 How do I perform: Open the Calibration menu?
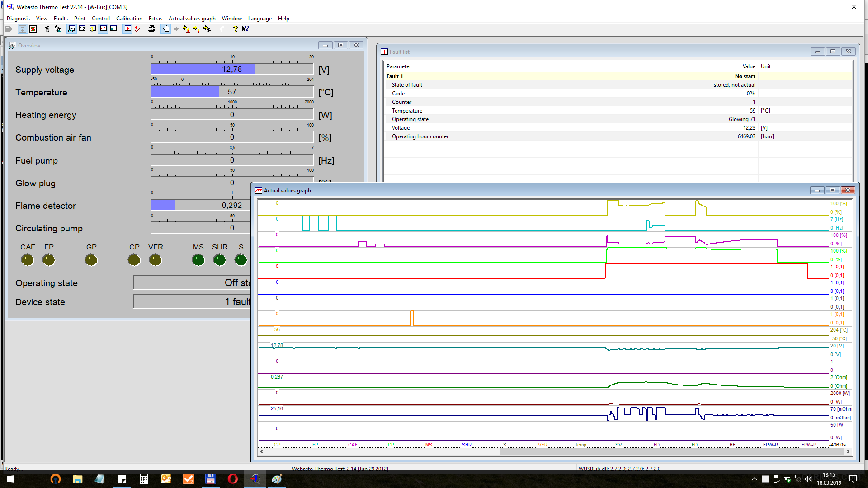coord(129,19)
